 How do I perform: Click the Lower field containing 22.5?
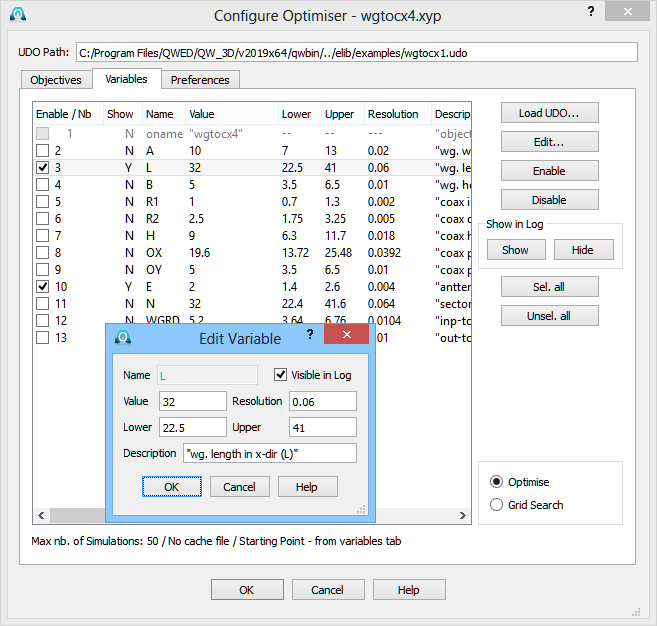coord(193,427)
